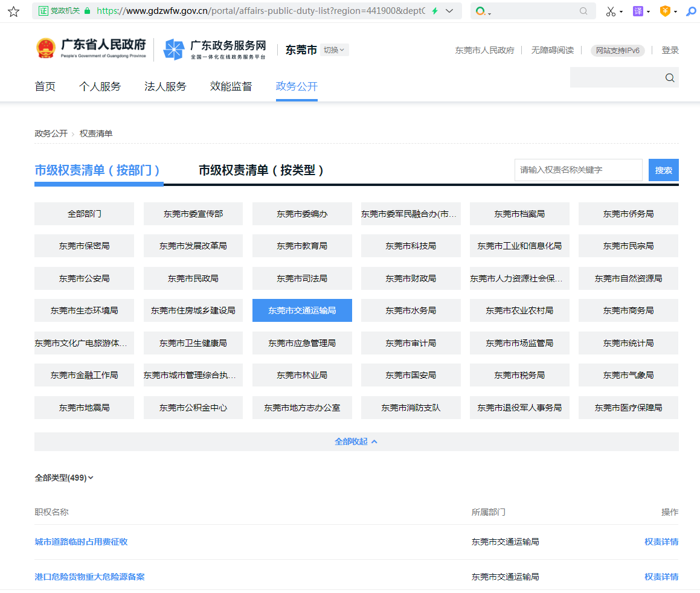The height and width of the screenshot is (593, 700).
Task: Select 全部部门 filter
Action: coord(84,214)
